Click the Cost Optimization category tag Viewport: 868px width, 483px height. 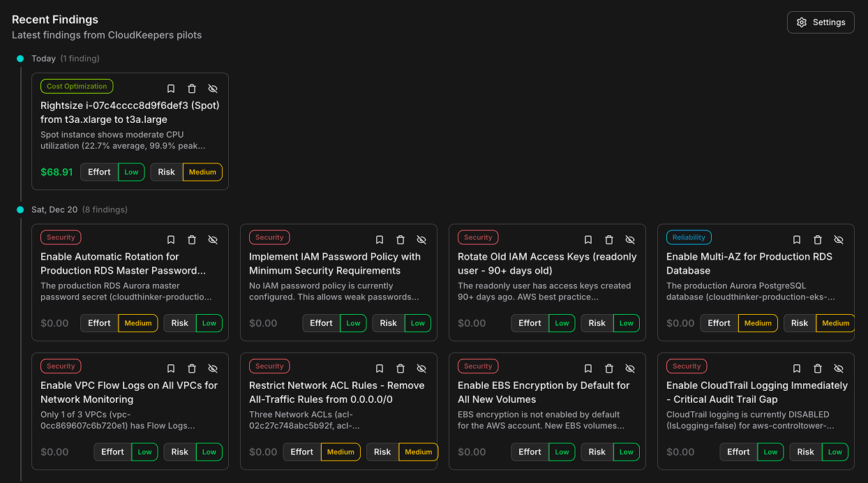pyautogui.click(x=77, y=86)
